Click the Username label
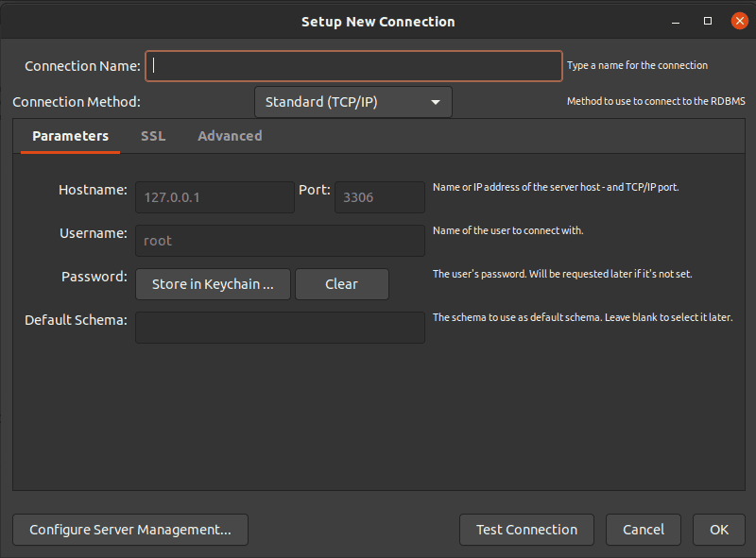Viewport: 756px width, 558px height. tap(94, 234)
